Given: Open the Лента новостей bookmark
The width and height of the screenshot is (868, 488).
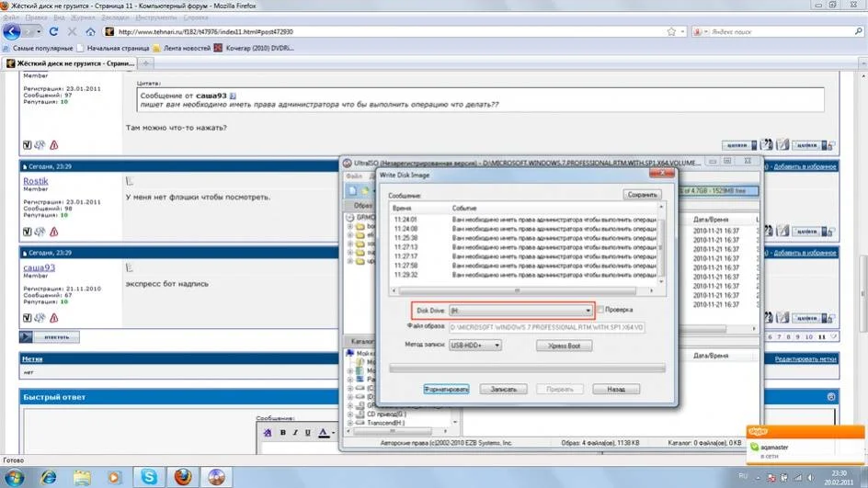Looking at the screenshot, I should coord(181,48).
